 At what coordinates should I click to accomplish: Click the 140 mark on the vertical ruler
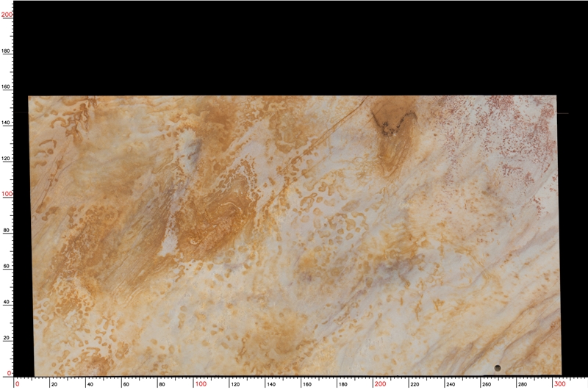click(6, 123)
